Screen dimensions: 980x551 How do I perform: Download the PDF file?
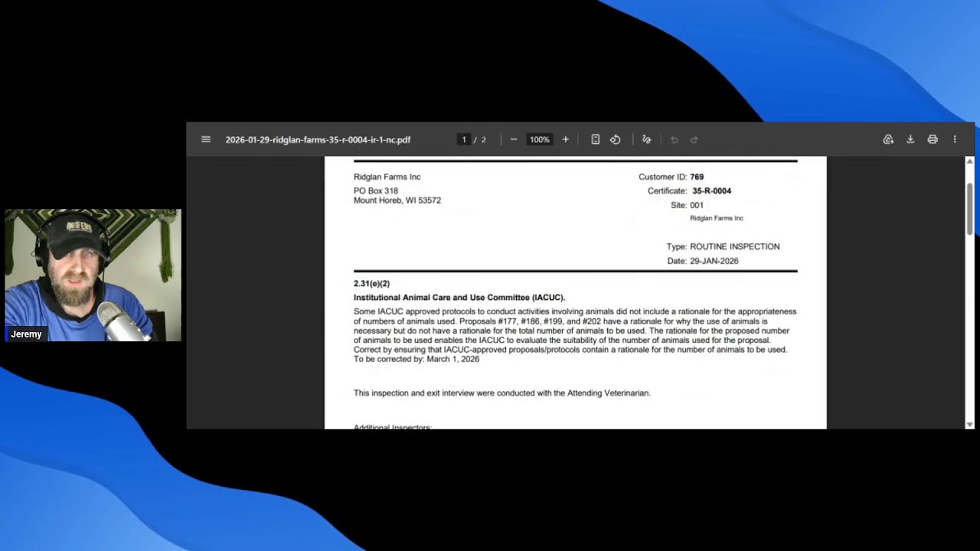910,139
